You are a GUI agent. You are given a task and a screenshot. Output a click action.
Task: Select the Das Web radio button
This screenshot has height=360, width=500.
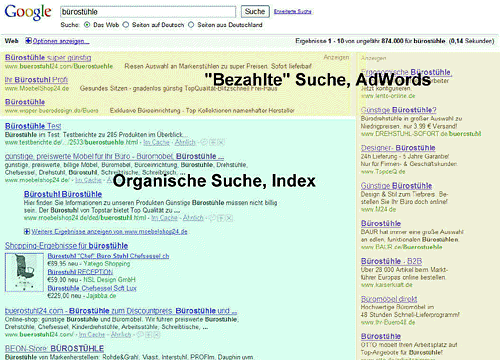(87, 25)
